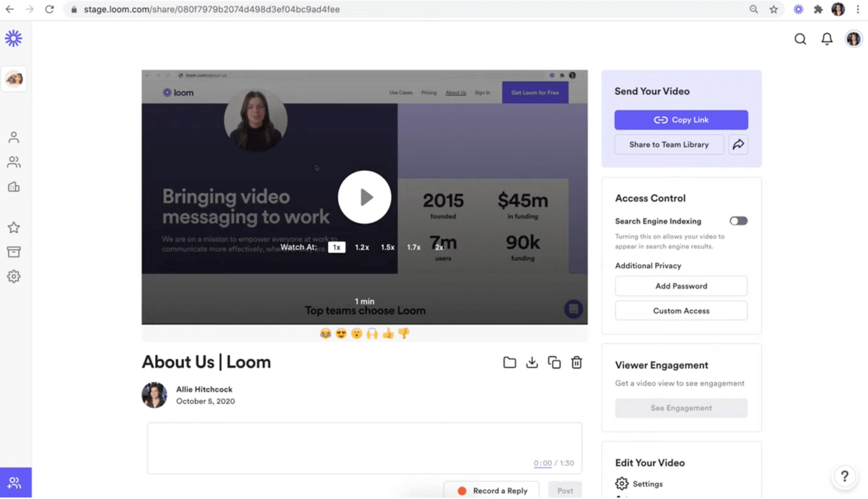Reload the page
868x499 pixels.
[49, 9]
